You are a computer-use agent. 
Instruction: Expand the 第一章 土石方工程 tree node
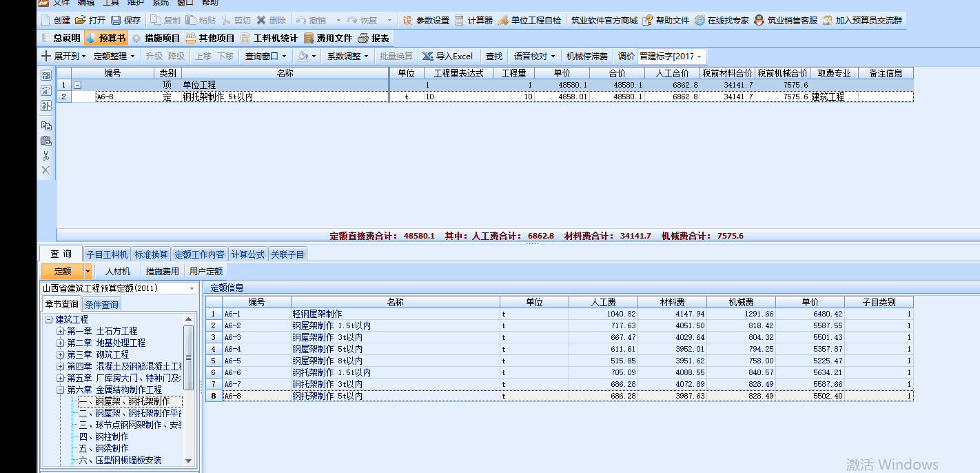(x=61, y=332)
